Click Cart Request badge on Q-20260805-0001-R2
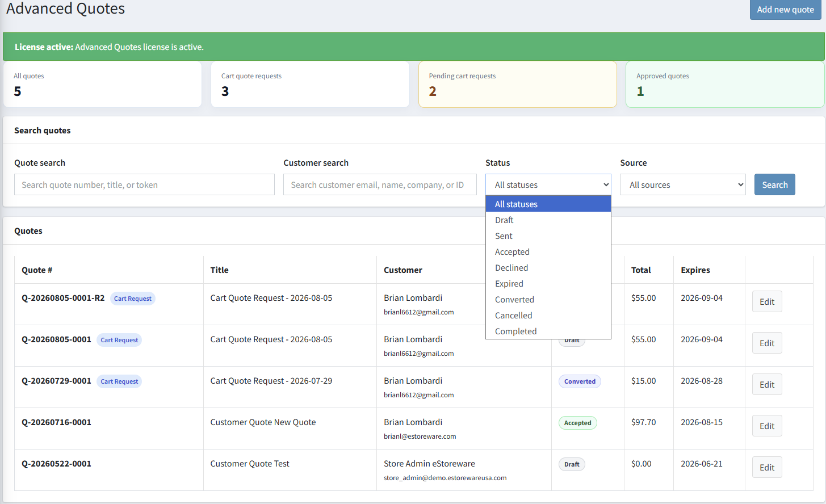826x504 pixels. (133, 299)
